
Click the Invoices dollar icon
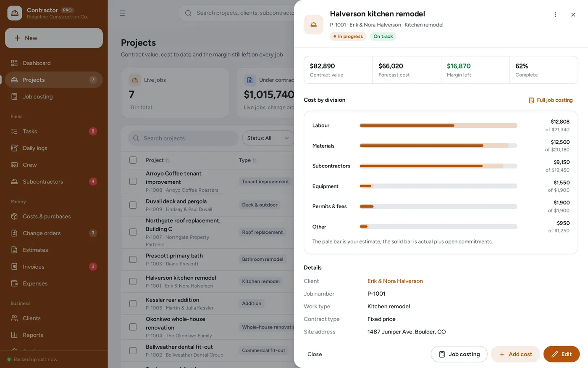(x=14, y=267)
